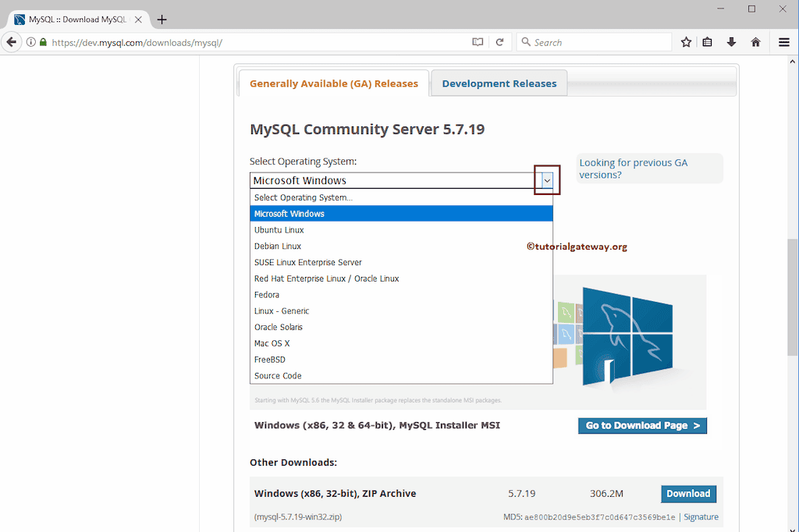Viewport: 799px width, 532px height.
Task: Open the Downloads arrow icon
Action: [731, 42]
